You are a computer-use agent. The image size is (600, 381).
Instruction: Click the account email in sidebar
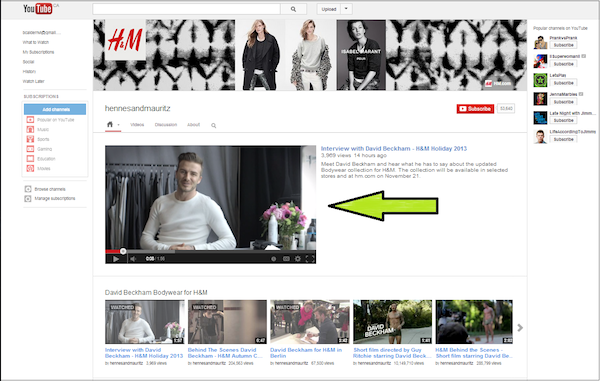tap(41, 33)
